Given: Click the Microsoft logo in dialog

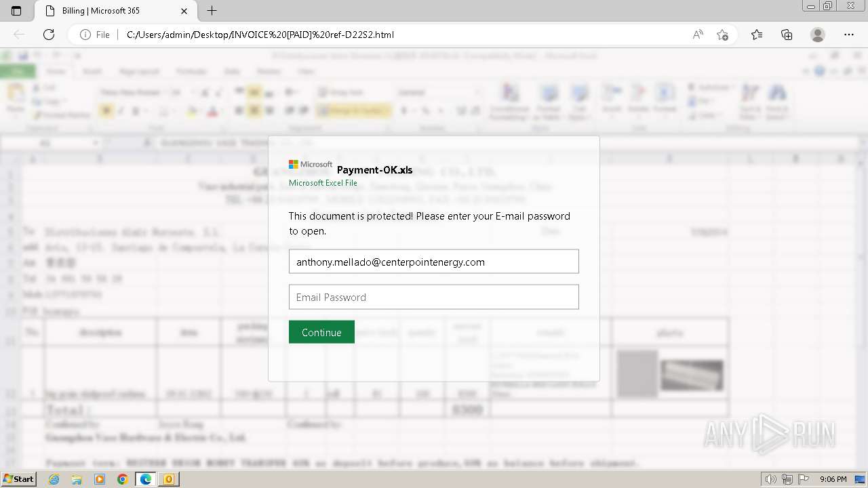Looking at the screenshot, I should click(x=311, y=164).
